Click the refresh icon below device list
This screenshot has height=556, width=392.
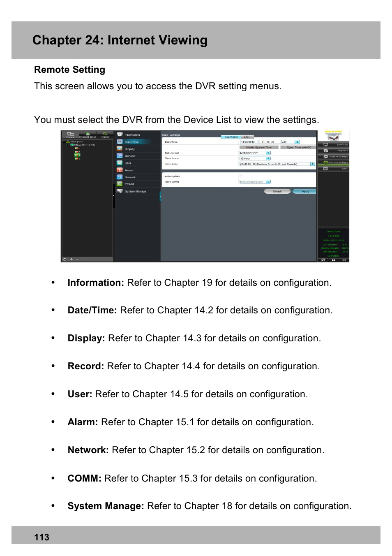65,259
